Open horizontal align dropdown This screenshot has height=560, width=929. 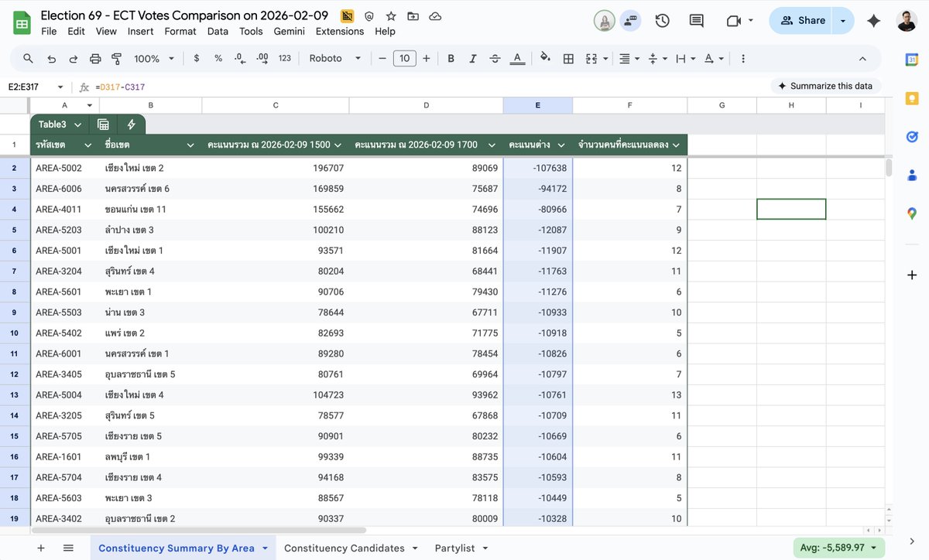(629, 58)
